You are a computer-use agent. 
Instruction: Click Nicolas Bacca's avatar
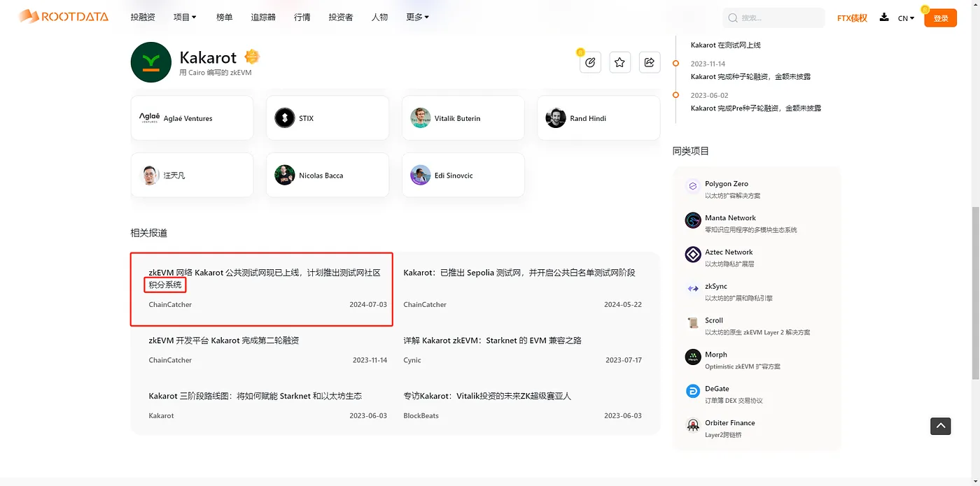click(285, 176)
